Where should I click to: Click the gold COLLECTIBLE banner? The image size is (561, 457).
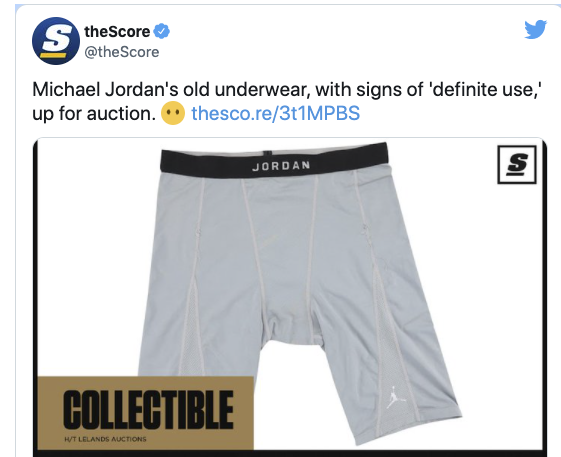coord(146,413)
